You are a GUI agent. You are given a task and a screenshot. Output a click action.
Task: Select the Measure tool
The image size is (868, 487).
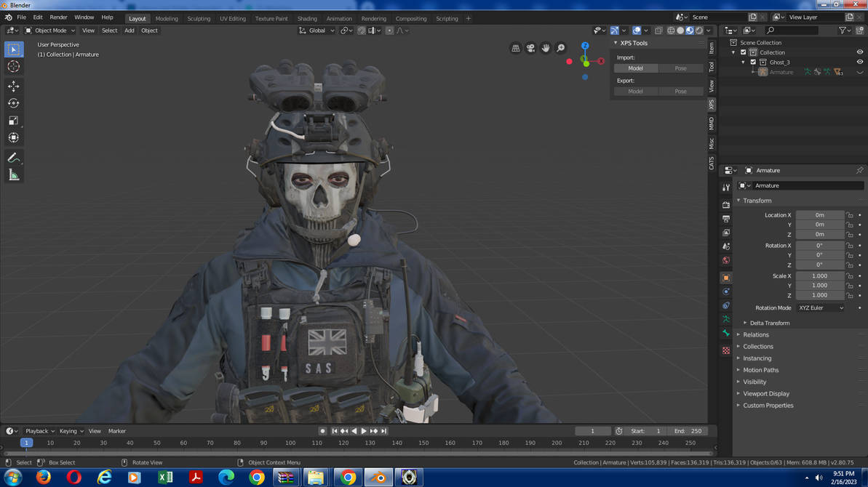(x=14, y=175)
